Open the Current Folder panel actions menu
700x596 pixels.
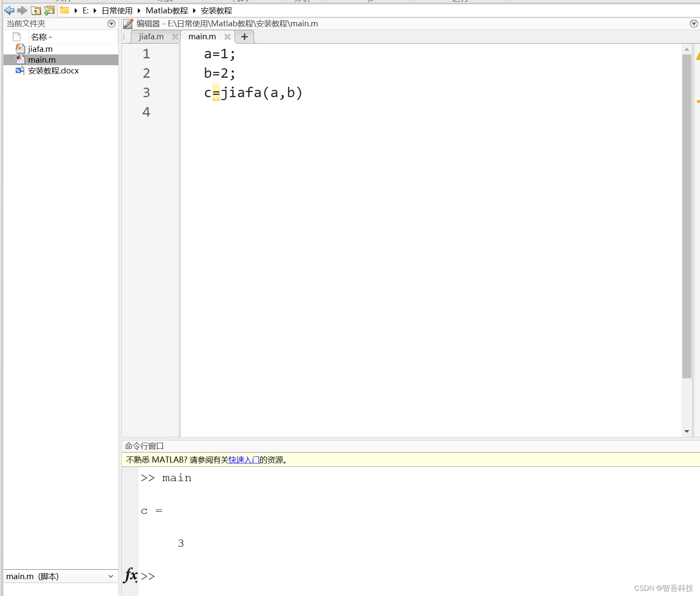[x=111, y=24]
